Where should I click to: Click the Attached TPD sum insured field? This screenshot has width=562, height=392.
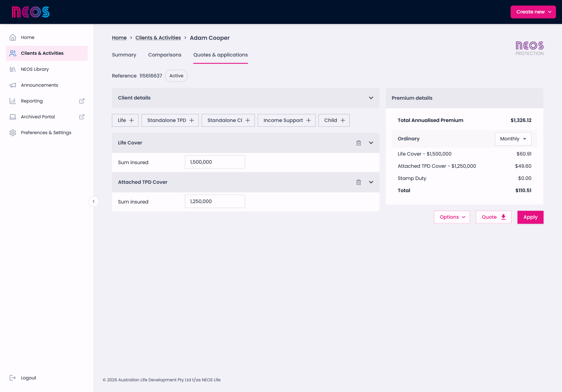pos(215,201)
